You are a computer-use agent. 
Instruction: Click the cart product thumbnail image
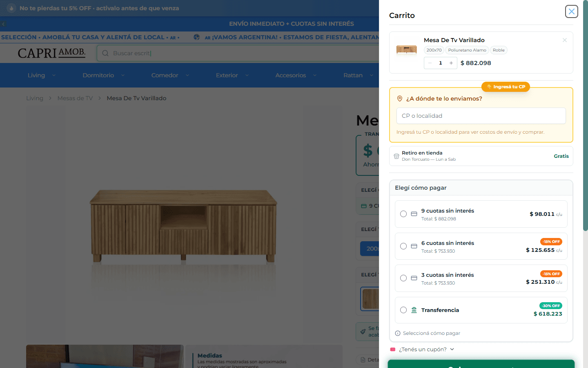coord(407,50)
